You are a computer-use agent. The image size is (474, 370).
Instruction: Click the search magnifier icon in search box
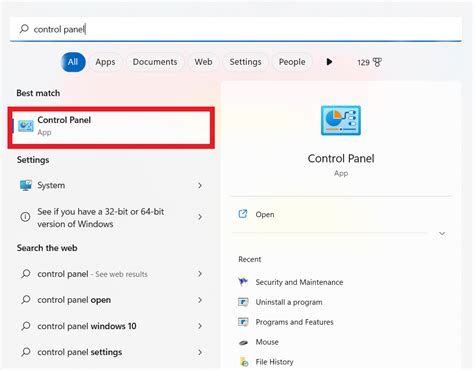click(x=24, y=29)
